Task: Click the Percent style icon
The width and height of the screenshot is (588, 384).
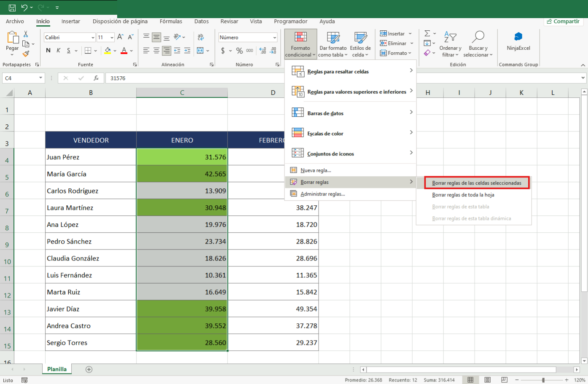Action: click(239, 51)
